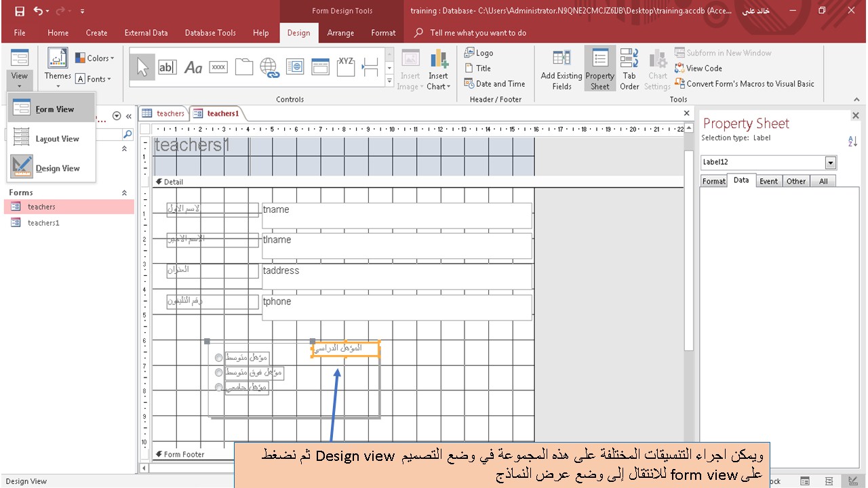
Task: Open the Label12 selector dropdown in Property Sheet
Action: pos(831,162)
